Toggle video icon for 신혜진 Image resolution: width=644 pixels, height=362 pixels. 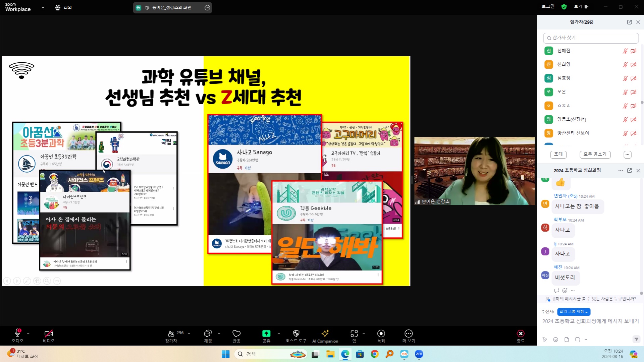coord(633,51)
